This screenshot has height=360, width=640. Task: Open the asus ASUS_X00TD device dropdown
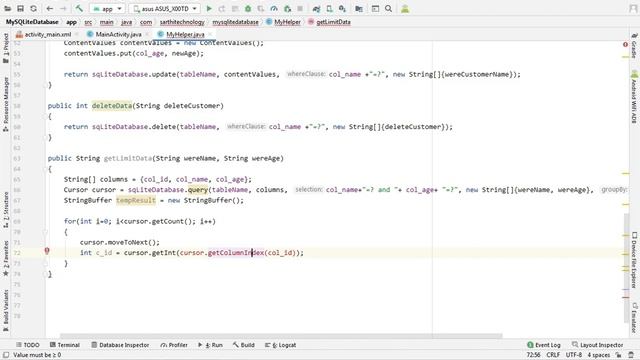pos(165,9)
